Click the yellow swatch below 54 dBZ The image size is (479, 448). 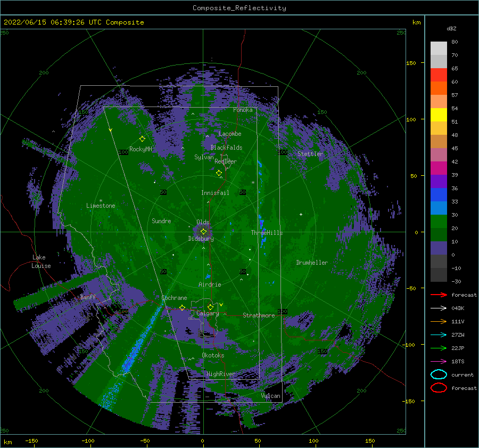[439, 115]
